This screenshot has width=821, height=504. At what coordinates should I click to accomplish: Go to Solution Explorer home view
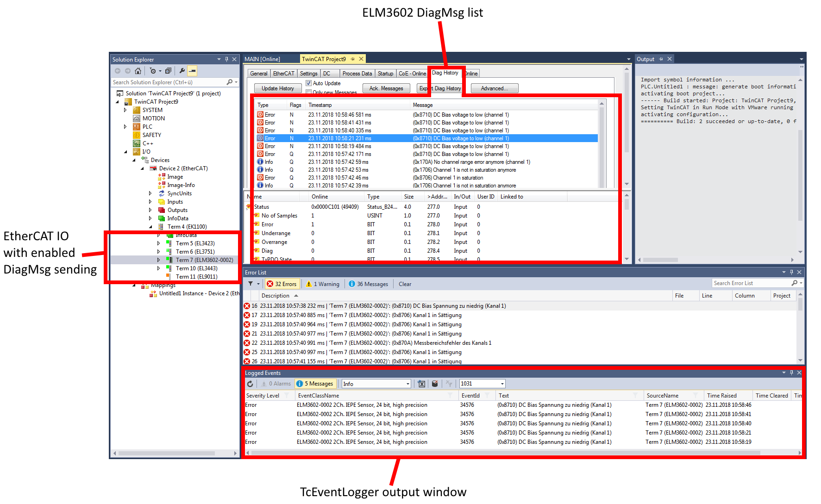tap(138, 71)
